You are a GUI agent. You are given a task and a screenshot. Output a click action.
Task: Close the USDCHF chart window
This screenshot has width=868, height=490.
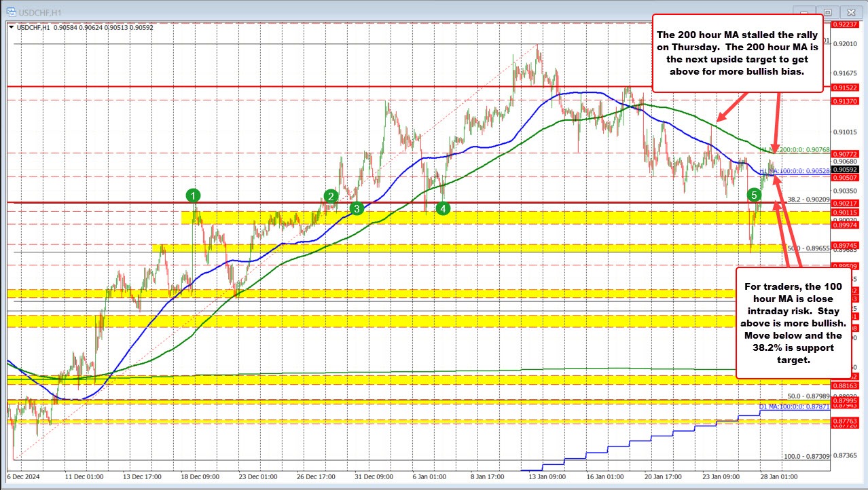point(850,12)
